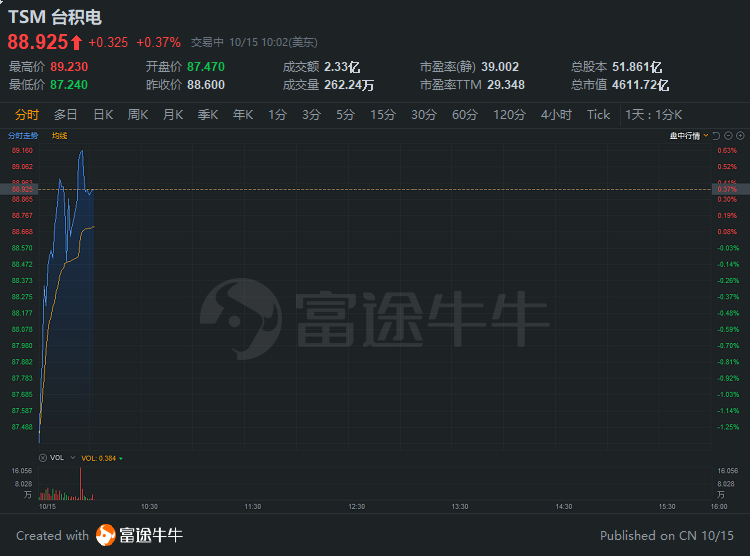Choose the 4小时 interval

[556, 115]
